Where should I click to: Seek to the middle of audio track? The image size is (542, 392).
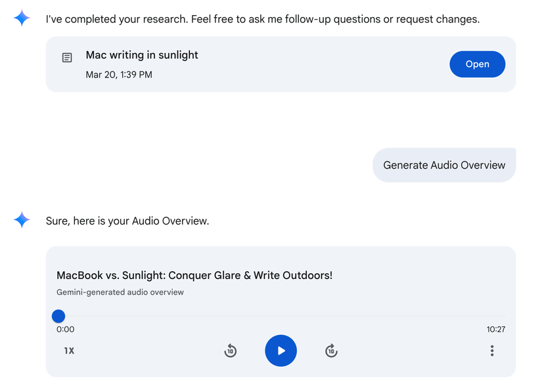click(281, 316)
